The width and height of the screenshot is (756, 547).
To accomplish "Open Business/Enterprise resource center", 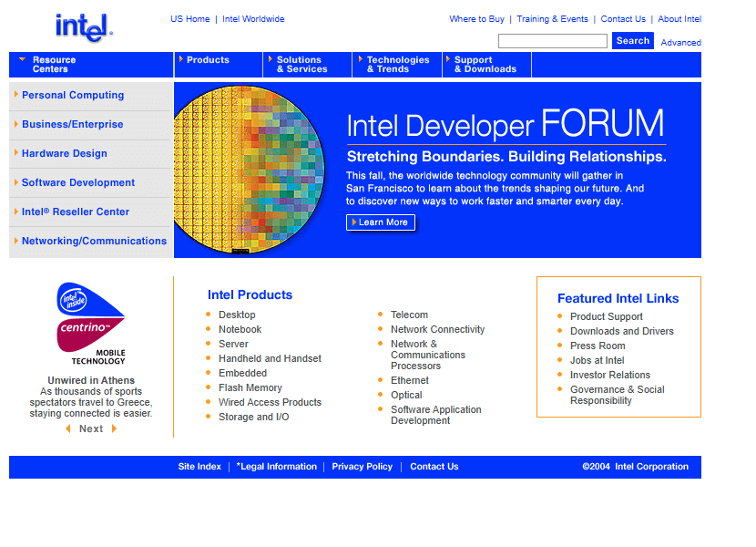I will 72,124.
